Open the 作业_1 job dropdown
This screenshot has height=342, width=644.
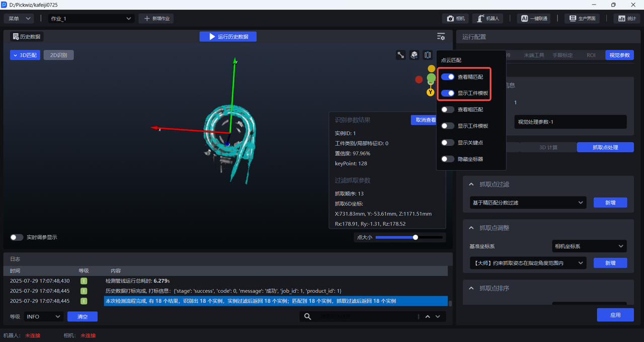coord(91,19)
